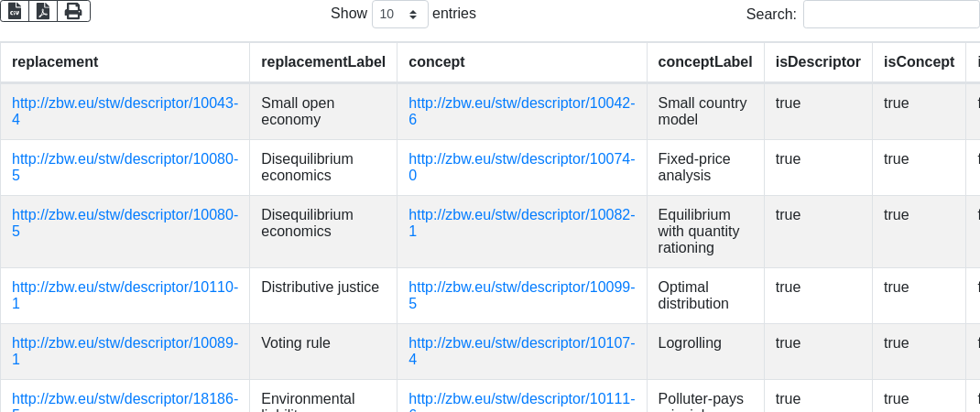Screen dimensions: 980x412
Task: Sort by the replacementLabel column header
Action: (x=323, y=62)
